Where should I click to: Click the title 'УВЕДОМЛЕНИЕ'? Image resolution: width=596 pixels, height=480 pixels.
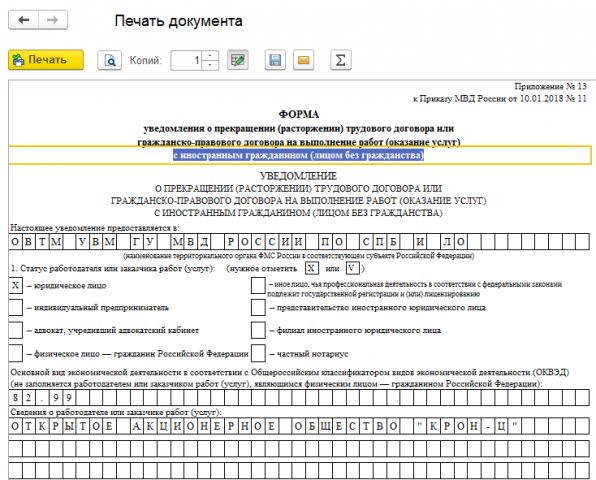coord(298,176)
